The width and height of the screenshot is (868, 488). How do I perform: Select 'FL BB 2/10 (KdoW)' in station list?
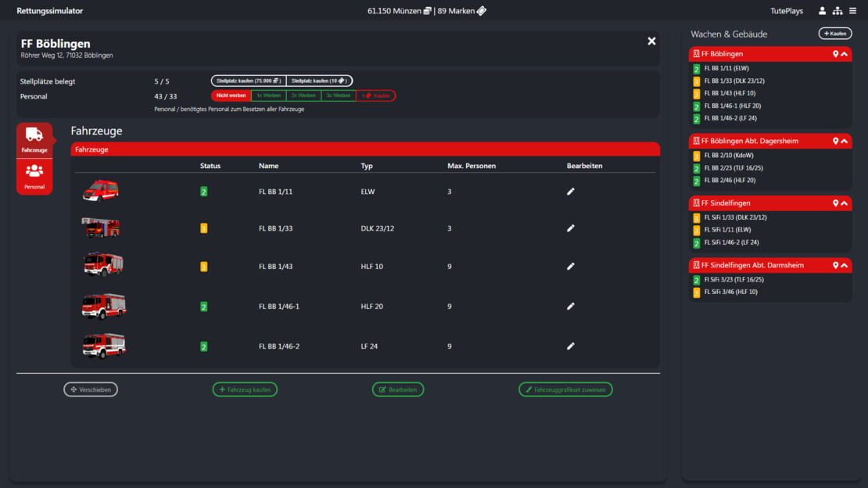pyautogui.click(x=729, y=156)
